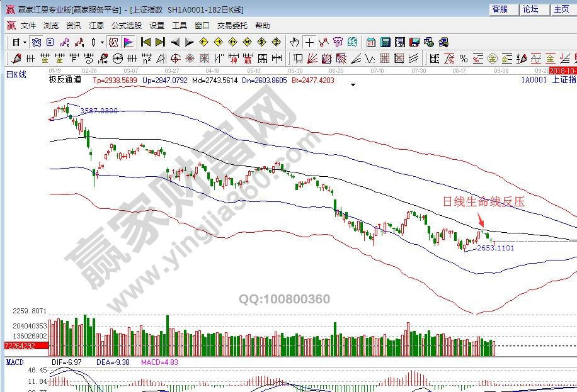This screenshot has height=392, width=577.
Task: Open the 交易委托 menu
Action: click(x=233, y=26)
